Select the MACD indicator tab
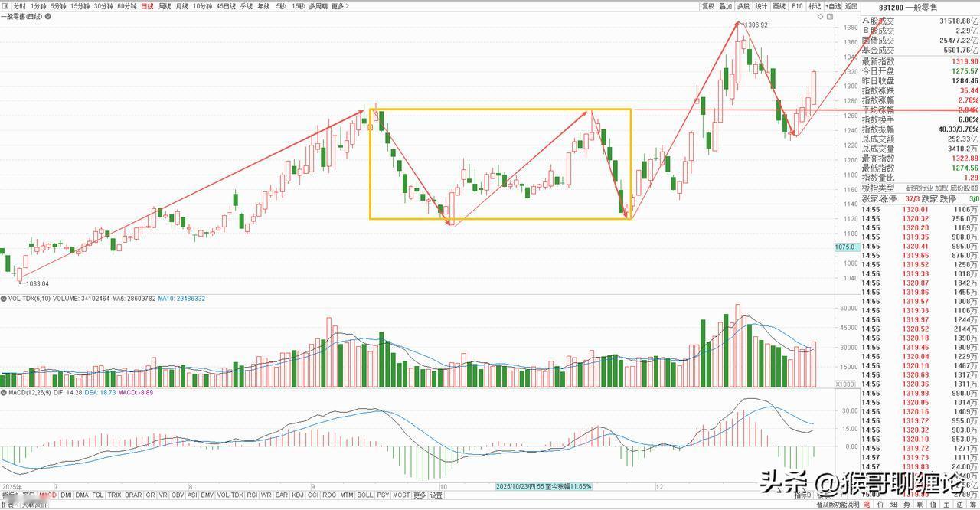This screenshot has width=980, height=510. (x=48, y=495)
